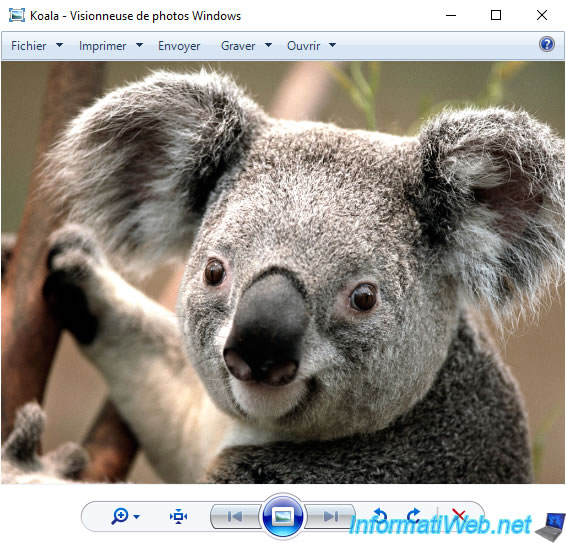Open the Fichier menu
The height and width of the screenshot is (543, 566).
[x=29, y=46]
